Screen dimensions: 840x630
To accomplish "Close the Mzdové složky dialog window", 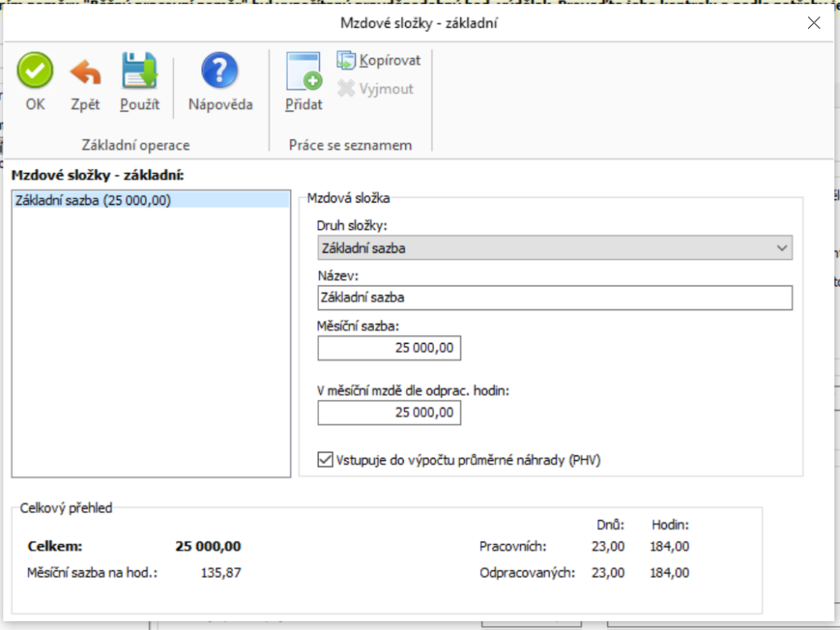I will coord(814,23).
